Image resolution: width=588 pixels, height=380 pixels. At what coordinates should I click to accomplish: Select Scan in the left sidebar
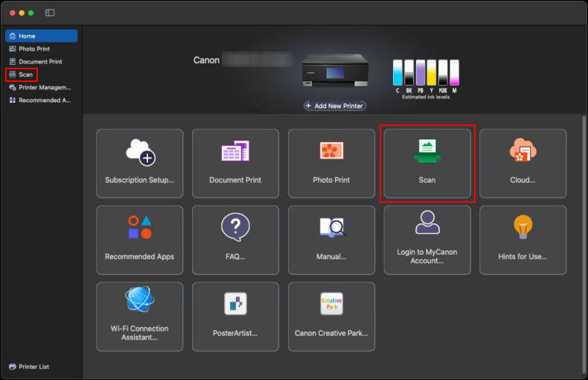26,75
